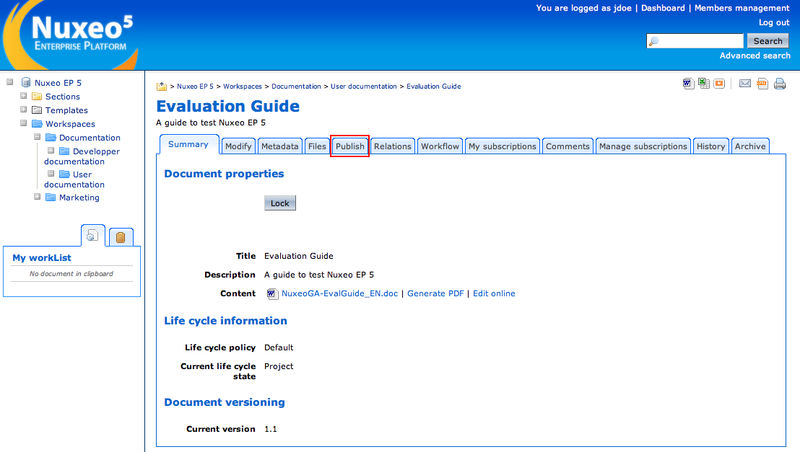Select Marketing workspace in the tree
The width and height of the screenshot is (800, 452).
pyautogui.click(x=79, y=197)
